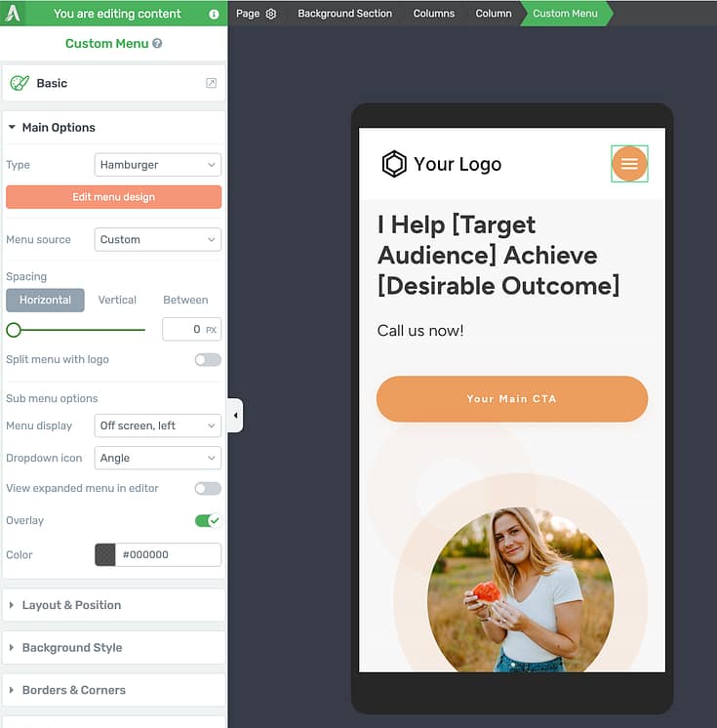Viewport: 717px width, 728px height.
Task: Click the Basic style palette icon
Action: point(20,83)
